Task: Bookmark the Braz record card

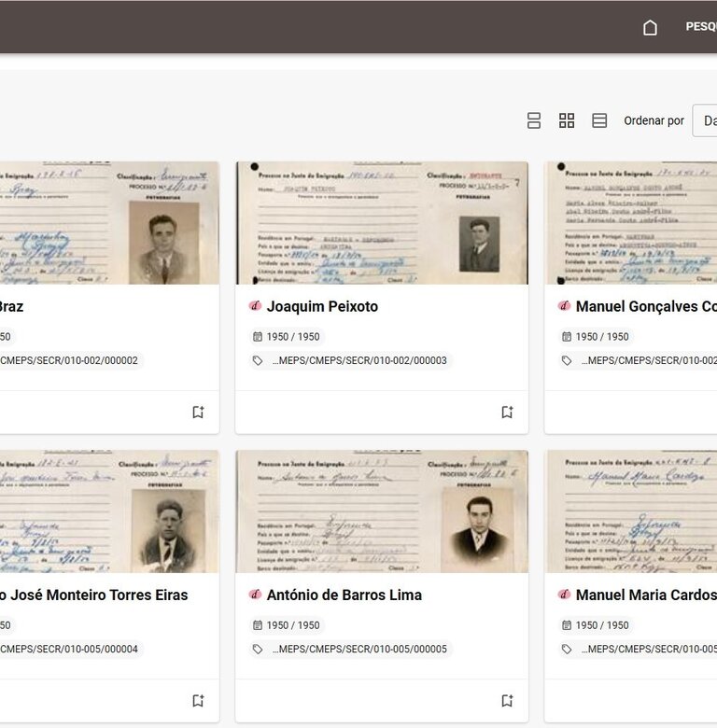Action: click(x=198, y=412)
